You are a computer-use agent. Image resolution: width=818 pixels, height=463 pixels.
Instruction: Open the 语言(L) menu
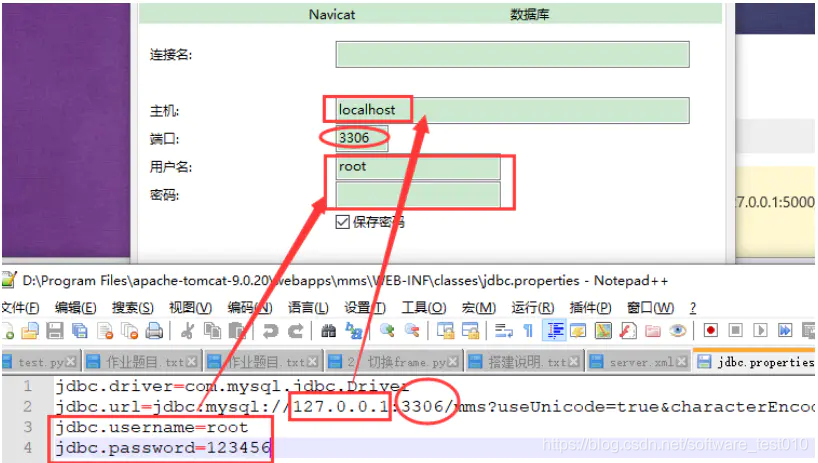coord(308,308)
